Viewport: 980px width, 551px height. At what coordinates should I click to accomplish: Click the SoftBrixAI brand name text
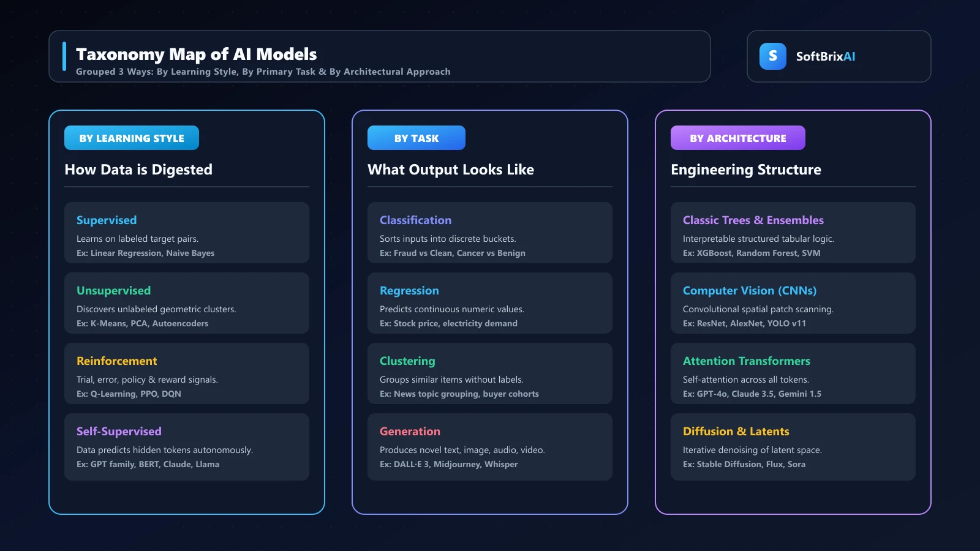pyautogui.click(x=826, y=56)
